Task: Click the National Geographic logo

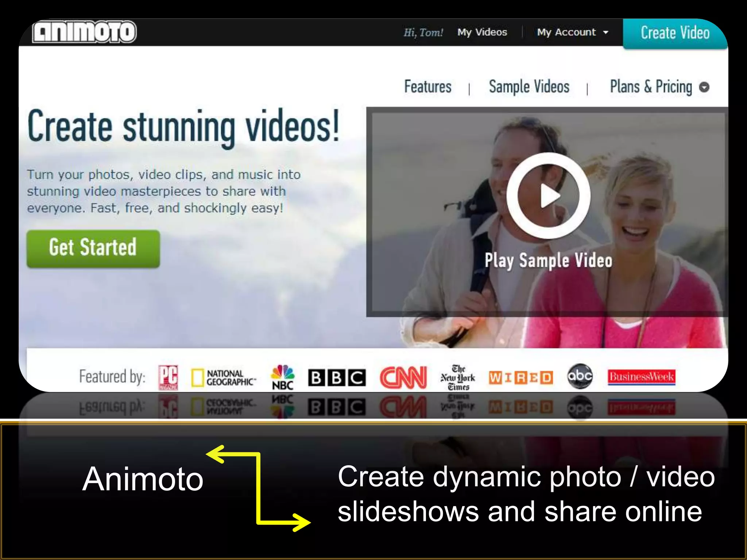Action: coord(224,378)
